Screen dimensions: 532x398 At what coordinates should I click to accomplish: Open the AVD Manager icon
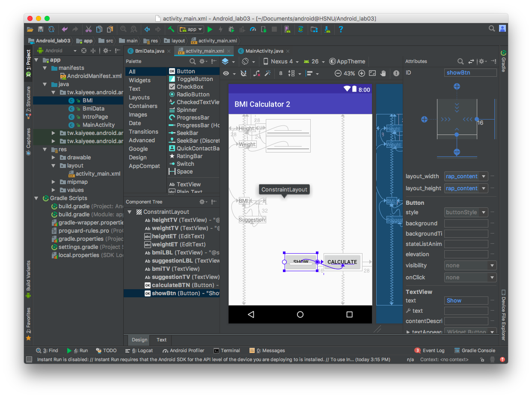click(288, 29)
